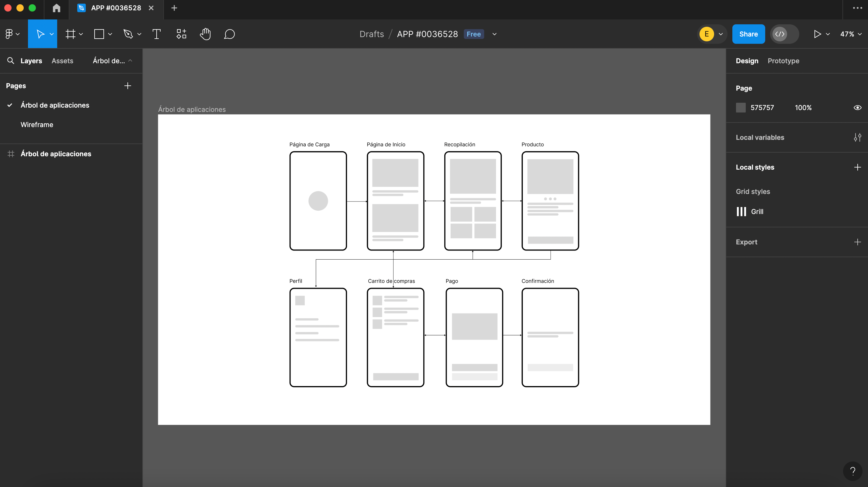
Task: Select the Página de Carga wireframe
Action: tap(318, 201)
